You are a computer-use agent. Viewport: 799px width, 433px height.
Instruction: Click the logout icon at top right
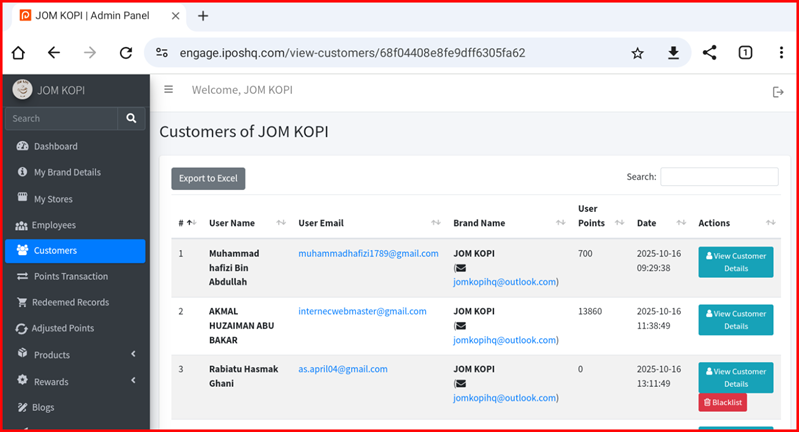[778, 92]
